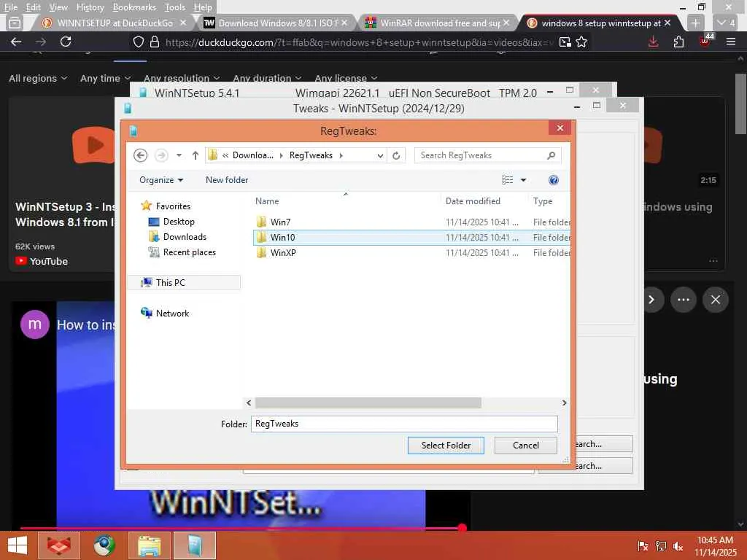This screenshot has width=747, height=560.
Task: Click the video progress bar position knob
Action: [462, 528]
